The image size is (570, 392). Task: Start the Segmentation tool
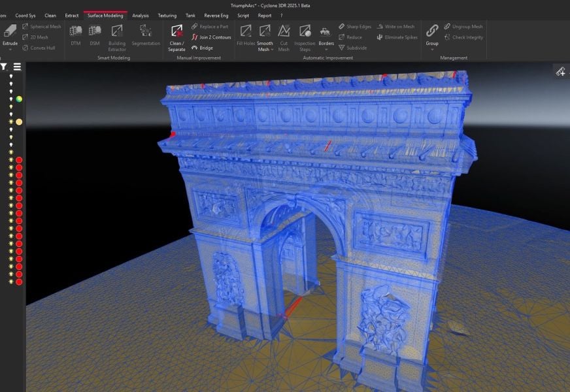tap(146, 35)
